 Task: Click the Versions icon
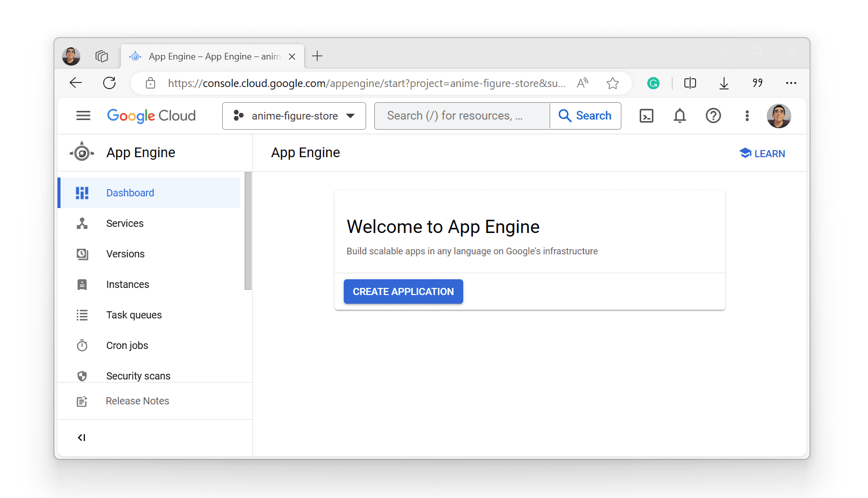pos(82,254)
